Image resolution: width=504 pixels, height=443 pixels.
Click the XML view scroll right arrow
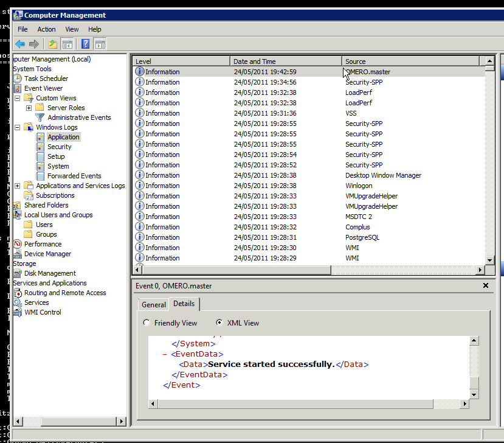464,403
